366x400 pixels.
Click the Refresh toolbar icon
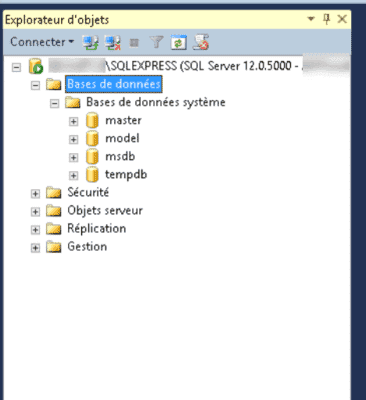pos(179,42)
